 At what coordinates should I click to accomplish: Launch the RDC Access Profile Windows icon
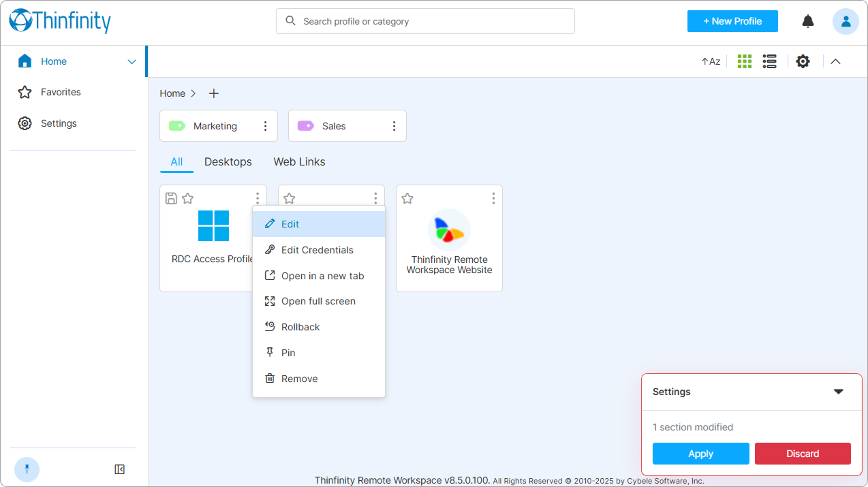[x=213, y=225]
